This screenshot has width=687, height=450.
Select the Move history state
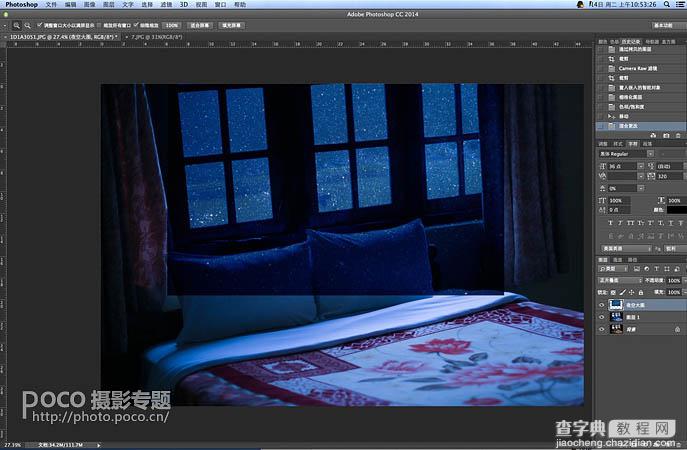641,117
